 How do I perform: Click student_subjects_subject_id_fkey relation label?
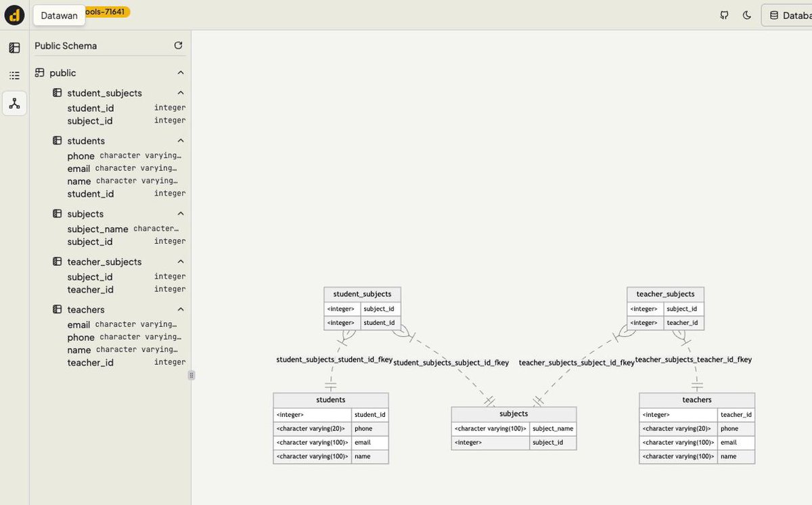click(451, 363)
